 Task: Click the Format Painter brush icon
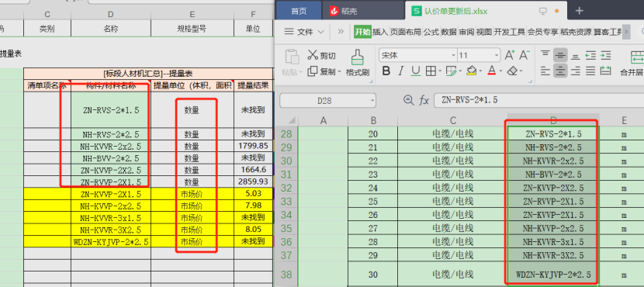click(358, 57)
